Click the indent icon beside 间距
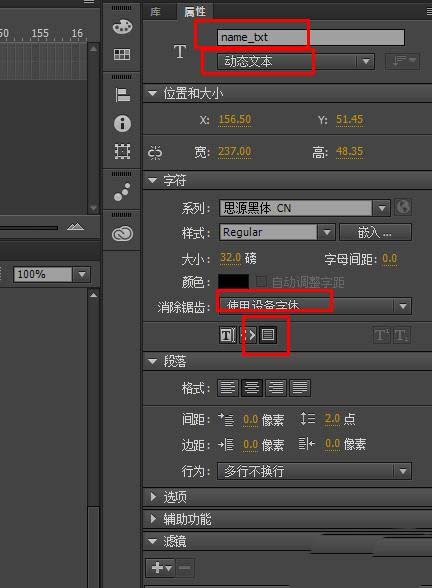Image resolution: width=432 pixels, height=588 pixels. pyautogui.click(x=226, y=419)
